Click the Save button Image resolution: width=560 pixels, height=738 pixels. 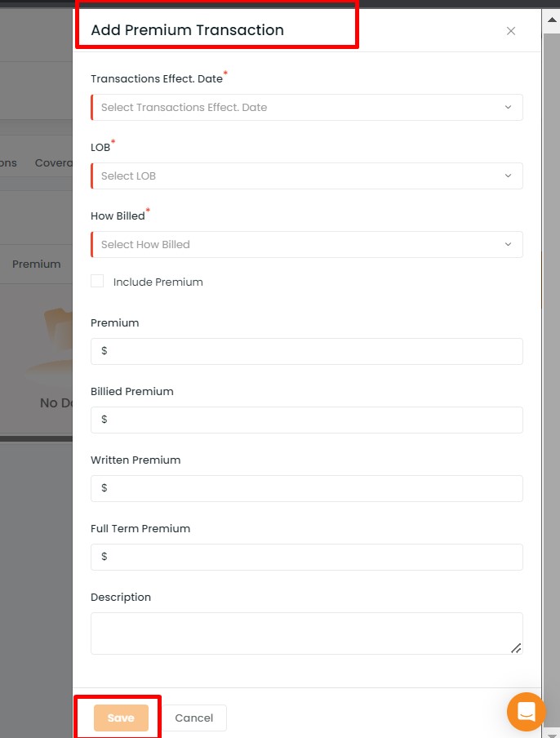coord(121,718)
